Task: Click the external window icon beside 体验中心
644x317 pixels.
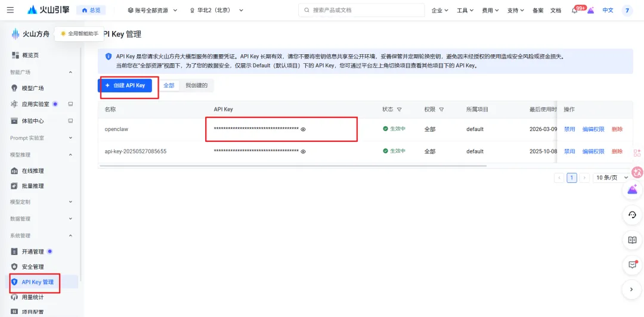Action: (70, 121)
